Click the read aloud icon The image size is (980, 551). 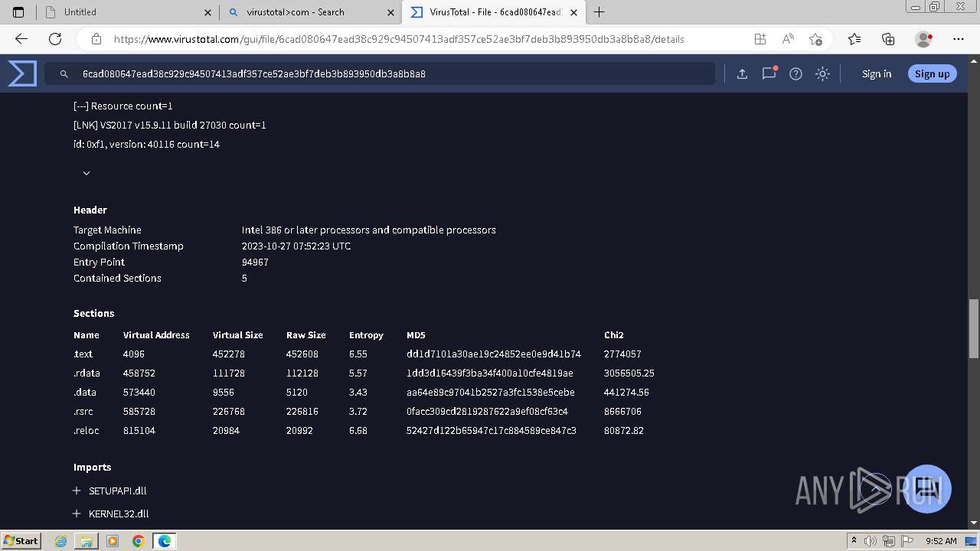click(788, 39)
